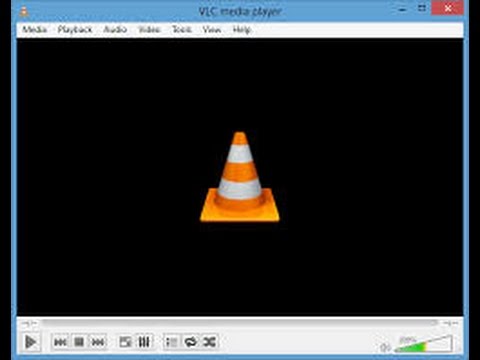The width and height of the screenshot is (480, 360).
Task: Toggle fullscreen video mode icon
Action: 125,342
